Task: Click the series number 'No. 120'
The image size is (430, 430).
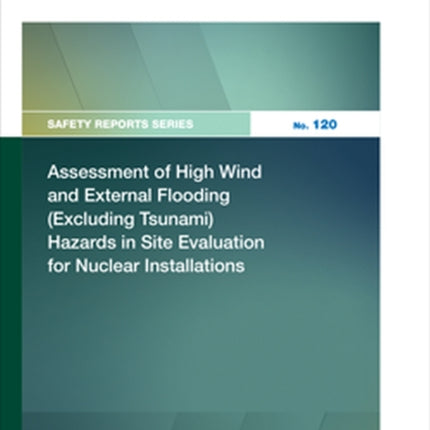Action: click(x=315, y=125)
